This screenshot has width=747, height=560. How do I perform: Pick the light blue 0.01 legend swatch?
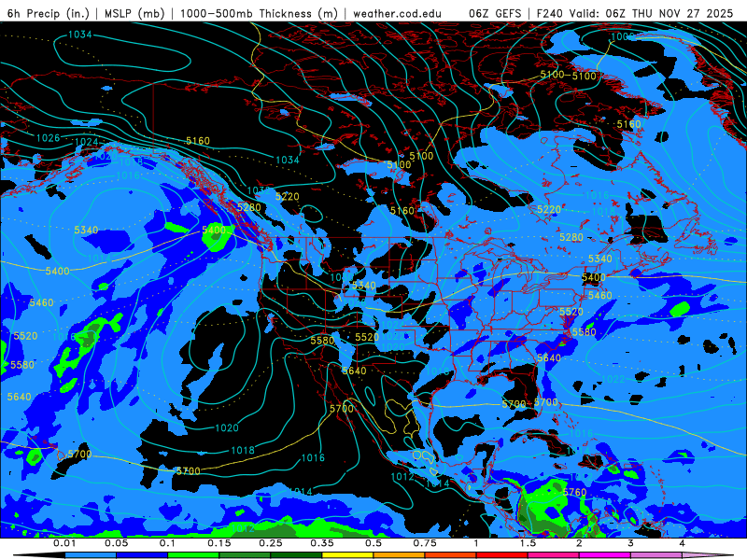[x=91, y=555]
